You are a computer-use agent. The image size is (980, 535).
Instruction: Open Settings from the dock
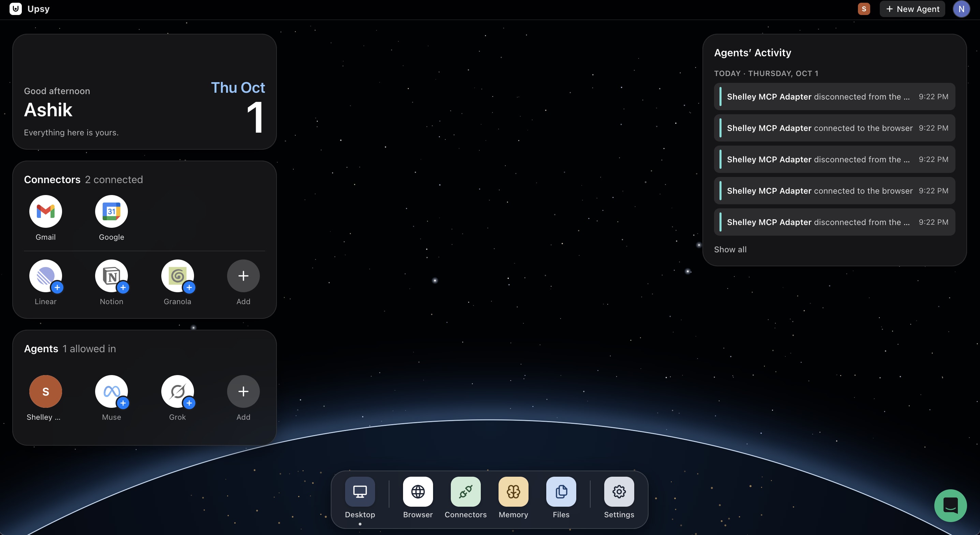(619, 492)
